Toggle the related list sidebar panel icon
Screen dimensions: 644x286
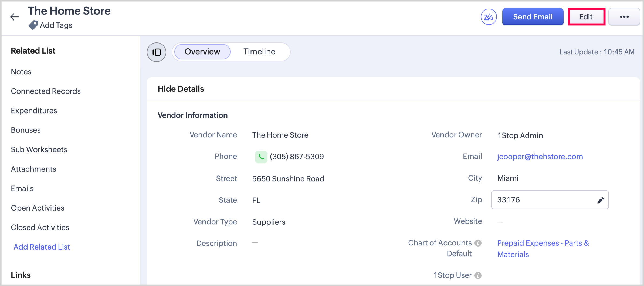coord(157,52)
